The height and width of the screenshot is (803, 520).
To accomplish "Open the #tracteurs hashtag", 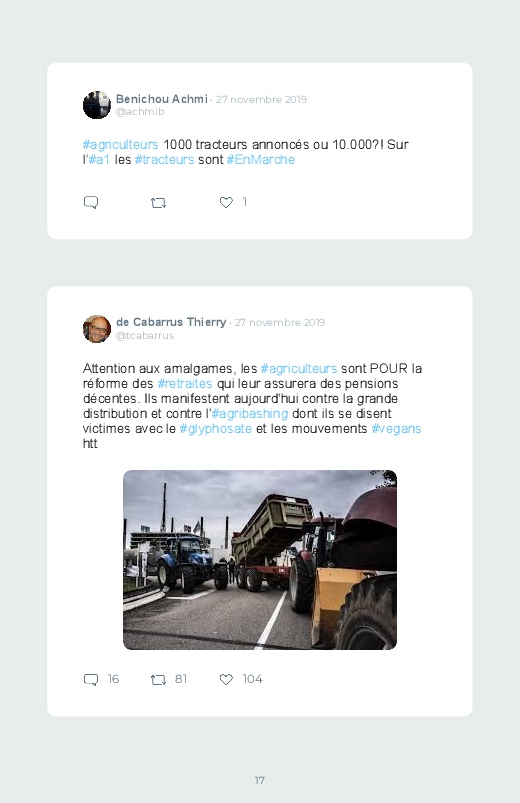I will 164,160.
